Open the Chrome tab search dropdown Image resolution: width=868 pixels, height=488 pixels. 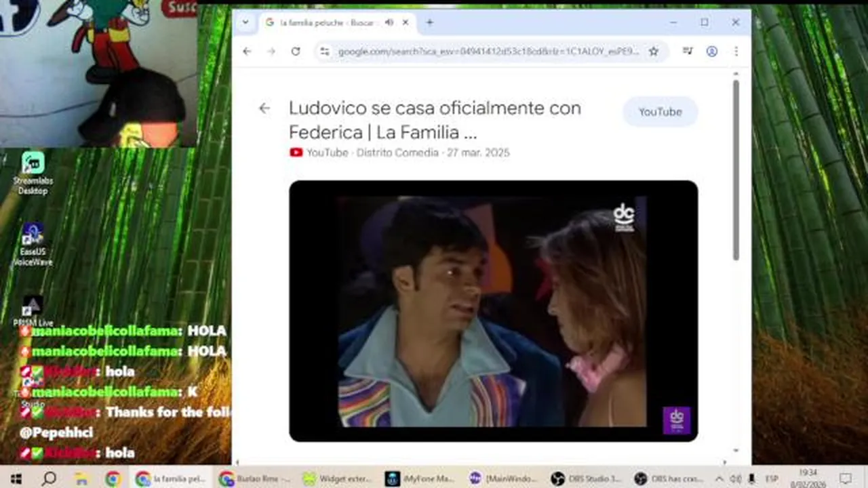[x=245, y=22]
